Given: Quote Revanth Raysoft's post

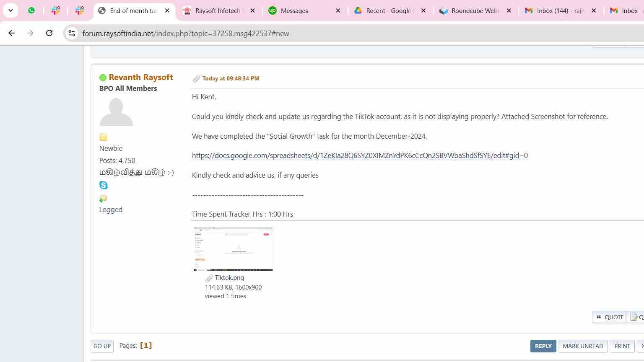Looking at the screenshot, I should point(609,317).
